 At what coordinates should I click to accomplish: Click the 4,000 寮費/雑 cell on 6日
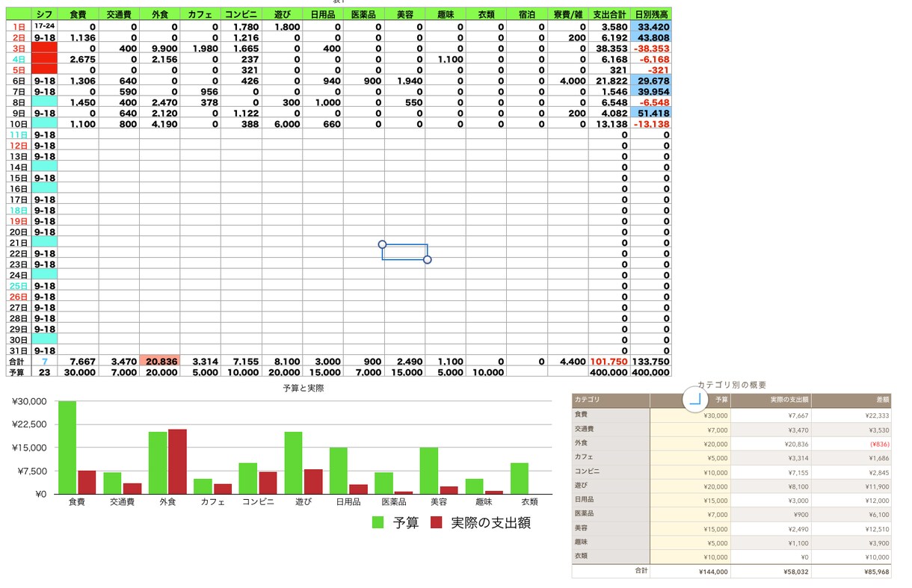click(568, 80)
